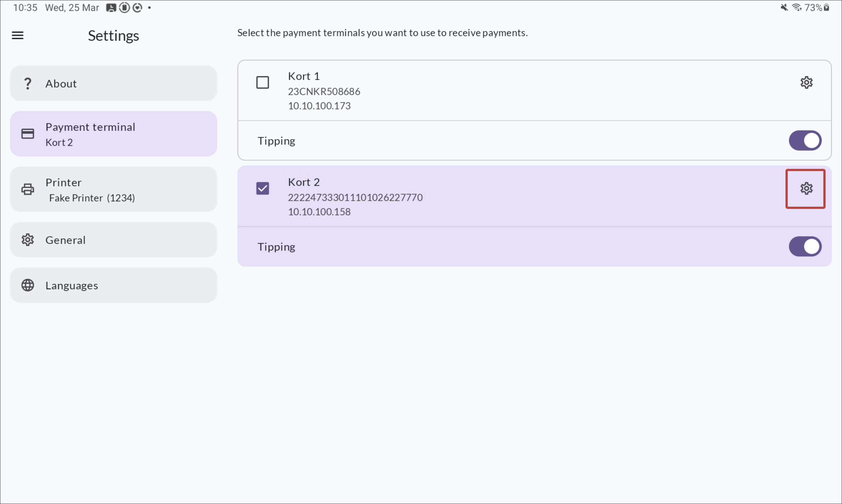Go to General settings
The width and height of the screenshot is (842, 504).
pyautogui.click(x=114, y=240)
